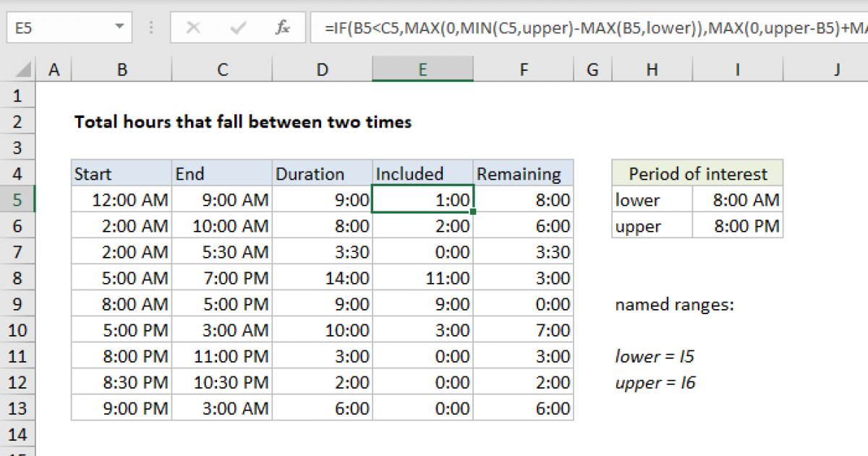868x456 pixels.
Task: Select column E by its header
Action: [x=422, y=69]
